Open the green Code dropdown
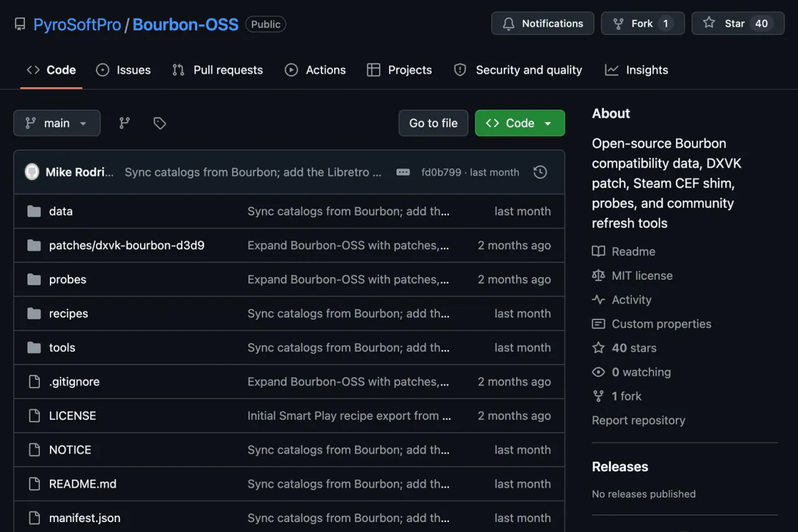Screen dimensions: 798x532 tap(520, 123)
